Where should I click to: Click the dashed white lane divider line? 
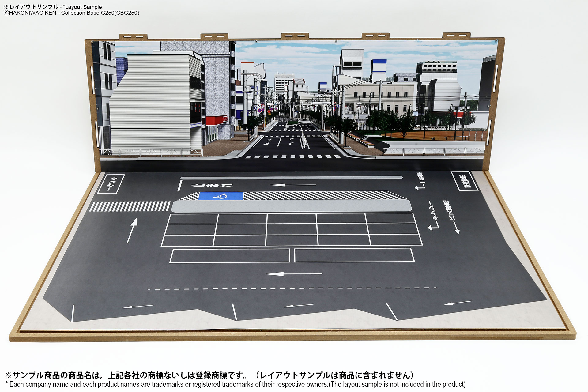click(292, 288)
